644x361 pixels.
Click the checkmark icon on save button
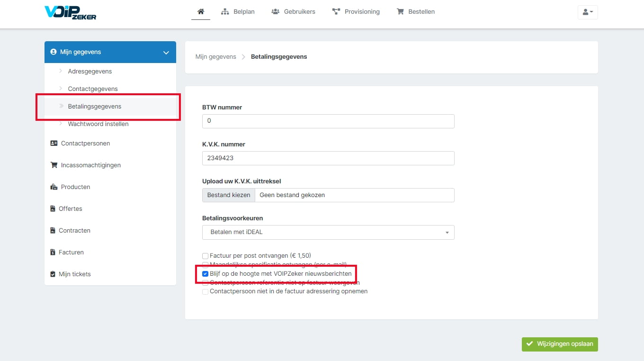[x=530, y=344]
